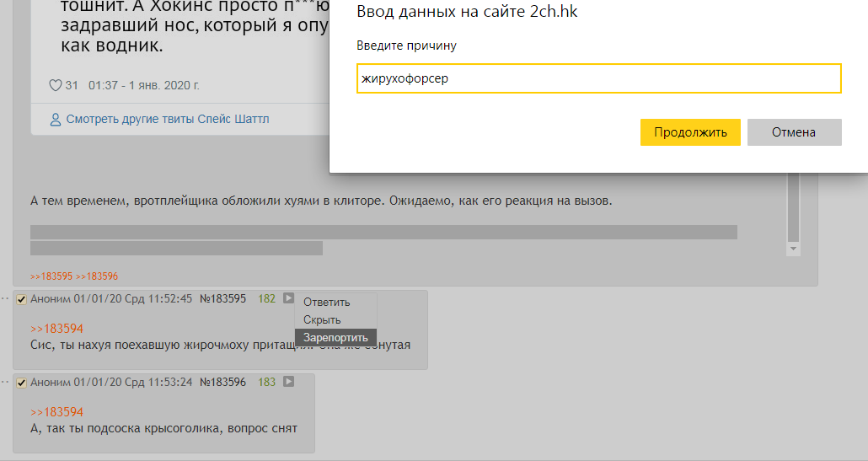Toggle the checkbox for post №183596
Viewport: 868px width, 461px height.
pos(22,383)
